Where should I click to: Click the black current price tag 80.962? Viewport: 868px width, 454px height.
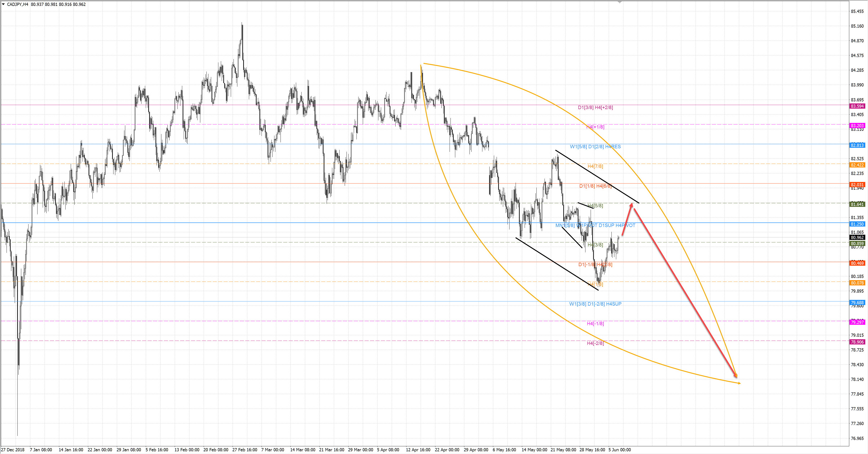pyautogui.click(x=857, y=237)
